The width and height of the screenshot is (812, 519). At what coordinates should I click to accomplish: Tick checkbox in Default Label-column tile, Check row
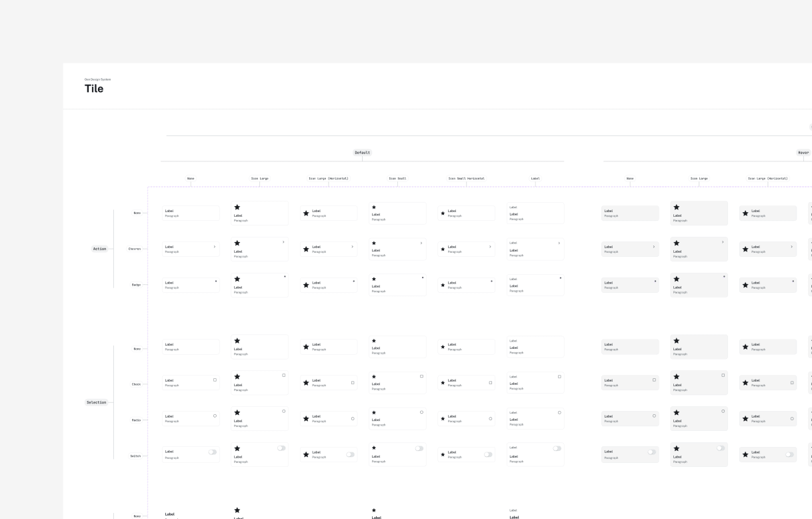[559, 377]
